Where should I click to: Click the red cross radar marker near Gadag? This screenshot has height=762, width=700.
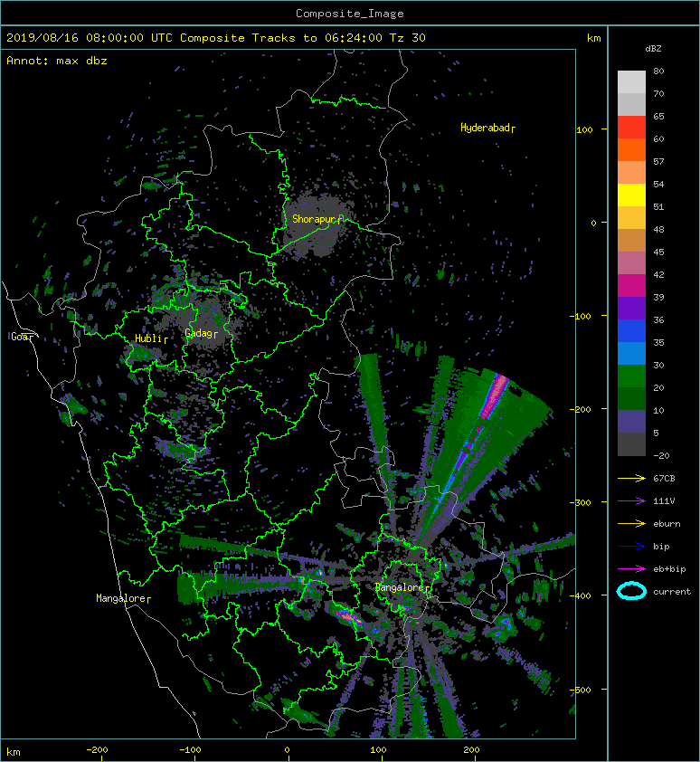(225, 301)
